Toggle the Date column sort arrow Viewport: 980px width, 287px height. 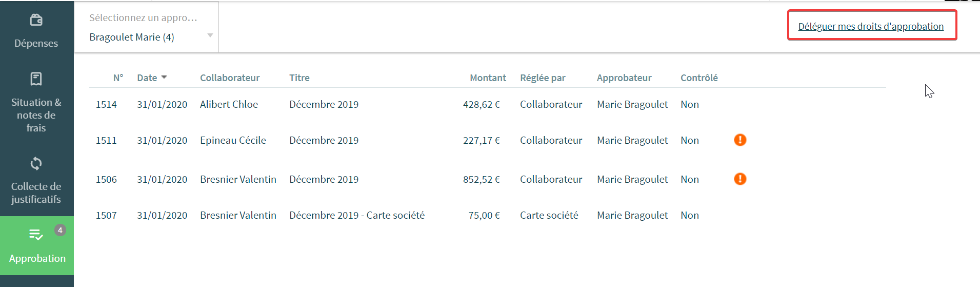point(164,78)
